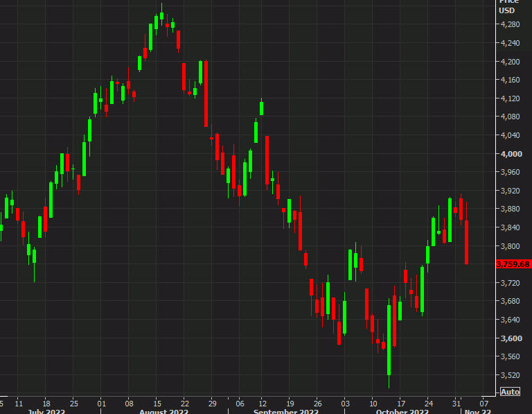Click date label 31 on time axis

click(x=456, y=404)
